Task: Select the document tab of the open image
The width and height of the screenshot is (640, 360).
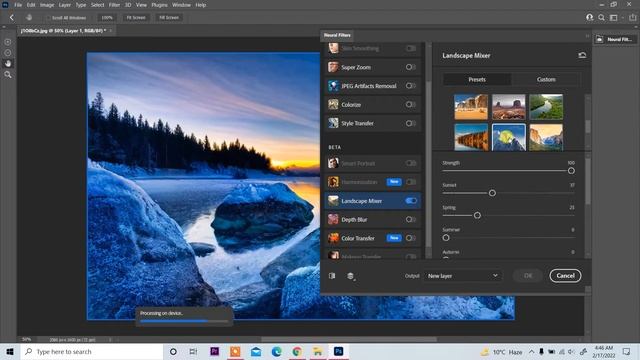Action: (x=63, y=31)
